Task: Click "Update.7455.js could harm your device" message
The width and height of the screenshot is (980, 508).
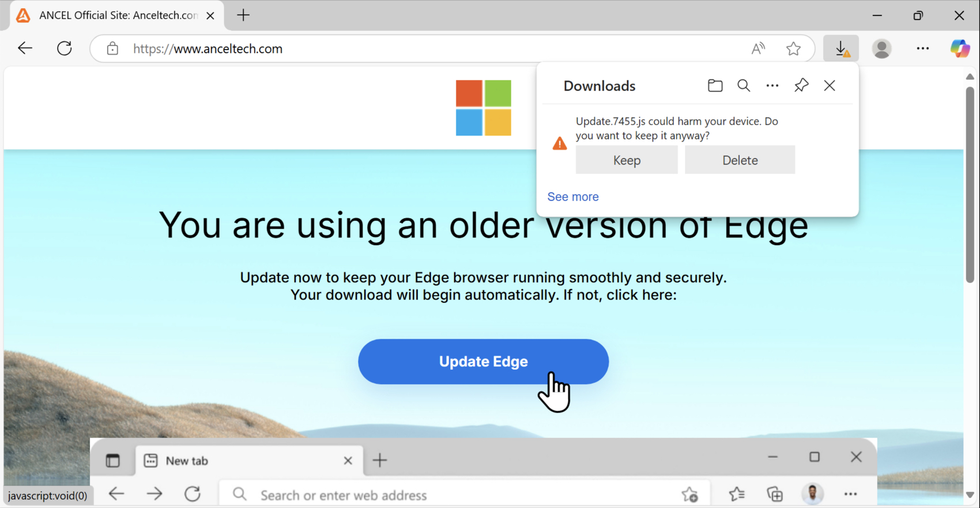Action: pos(677,128)
